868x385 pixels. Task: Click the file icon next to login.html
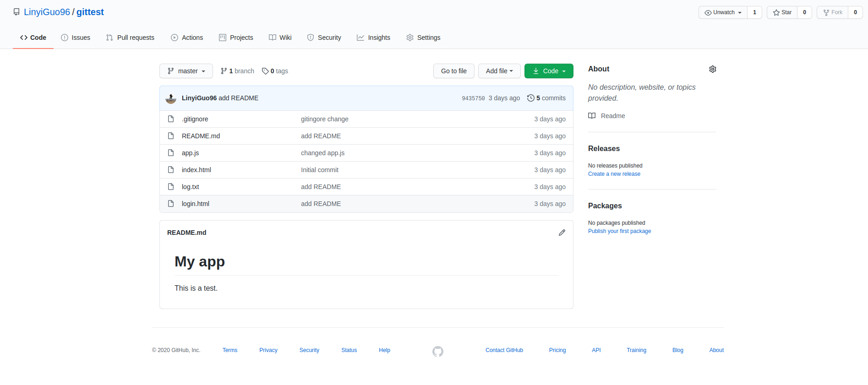pos(171,204)
